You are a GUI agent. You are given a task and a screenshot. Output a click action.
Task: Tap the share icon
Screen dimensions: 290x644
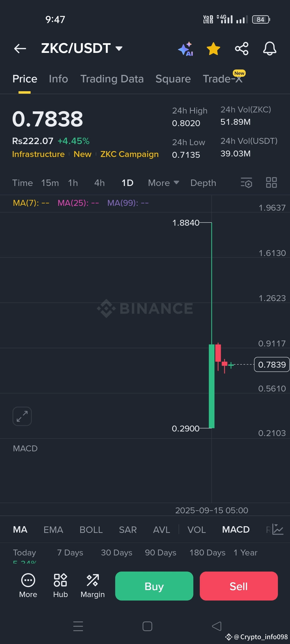(x=242, y=49)
